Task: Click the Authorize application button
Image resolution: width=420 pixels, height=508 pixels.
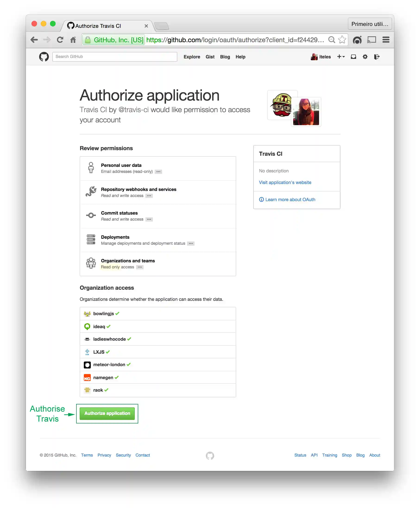Action: click(107, 413)
